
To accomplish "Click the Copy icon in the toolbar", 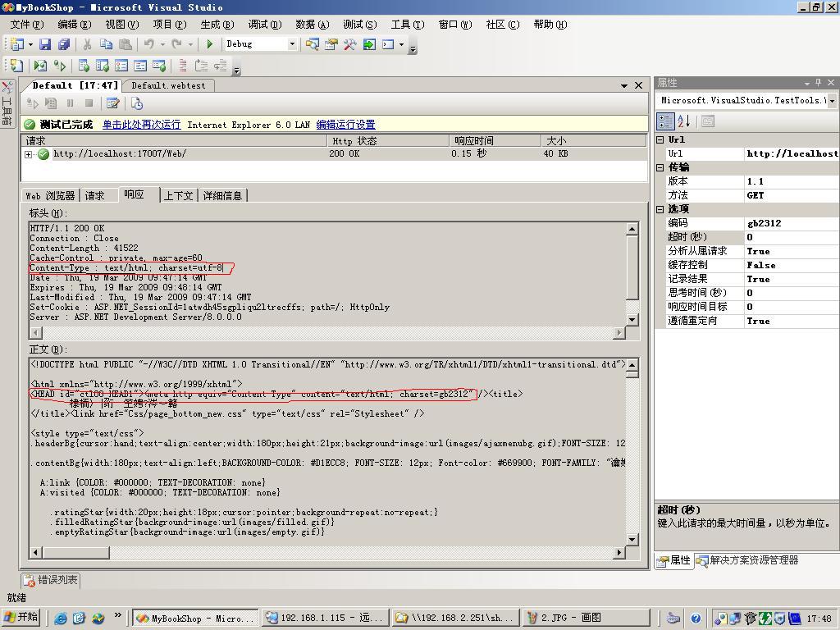I will click(x=106, y=44).
